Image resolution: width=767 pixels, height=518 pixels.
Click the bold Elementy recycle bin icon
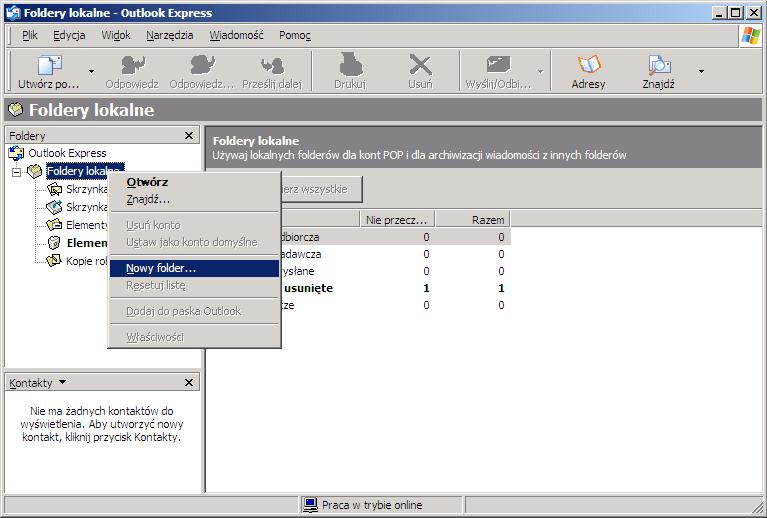tap(54, 243)
